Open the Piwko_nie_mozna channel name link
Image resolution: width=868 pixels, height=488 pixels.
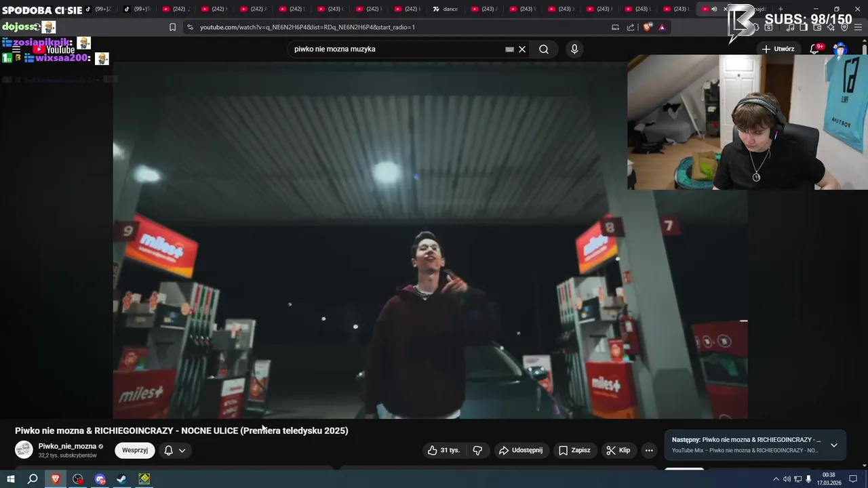67,446
